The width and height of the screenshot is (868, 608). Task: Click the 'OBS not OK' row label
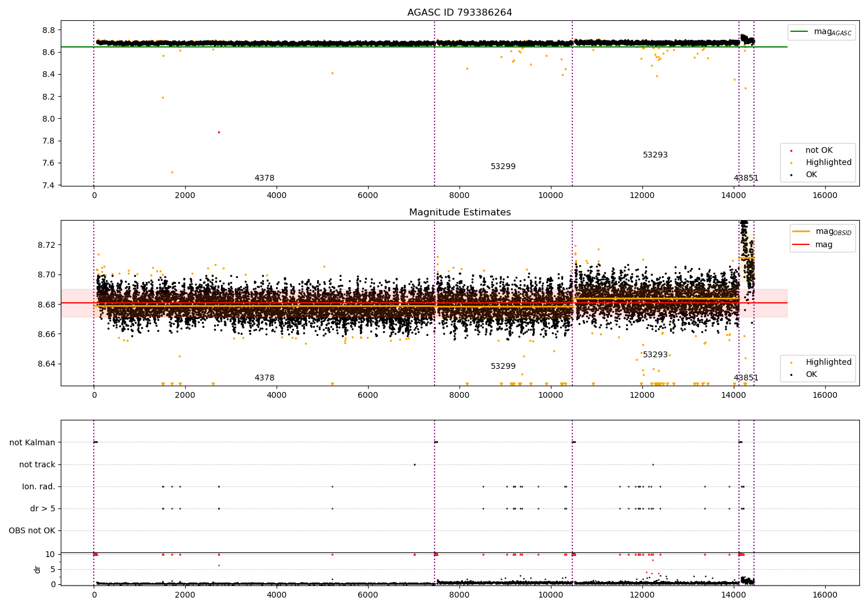(x=32, y=530)
